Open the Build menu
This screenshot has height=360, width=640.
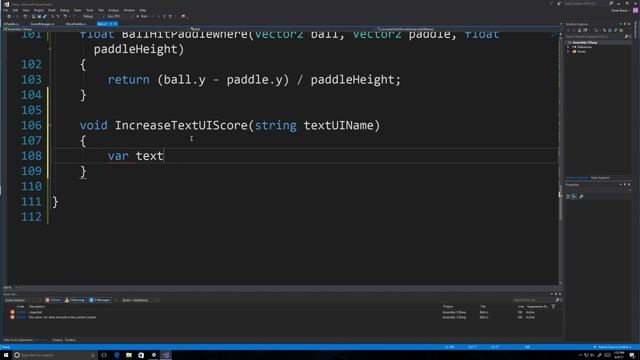(x=52, y=10)
